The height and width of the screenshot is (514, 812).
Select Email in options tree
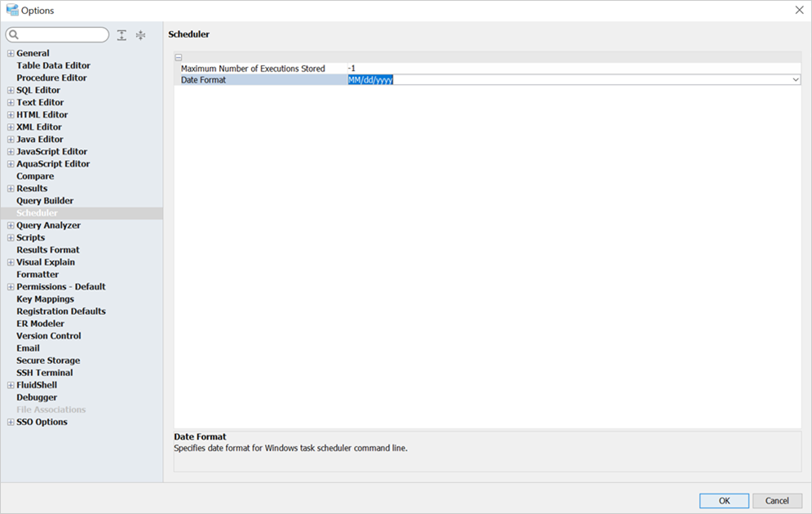[x=28, y=348]
